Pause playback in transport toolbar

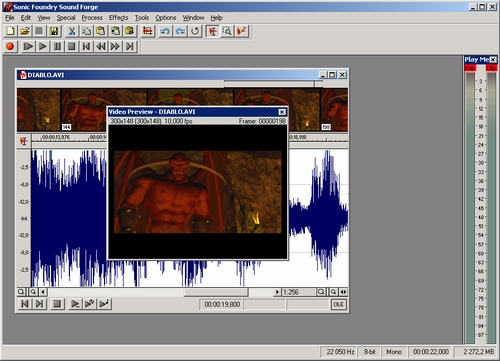tap(57, 46)
